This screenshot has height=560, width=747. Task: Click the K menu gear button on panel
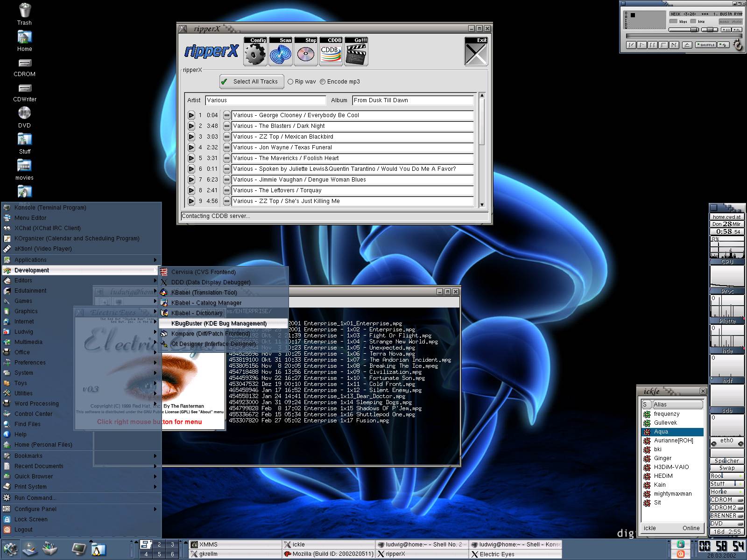(11, 549)
